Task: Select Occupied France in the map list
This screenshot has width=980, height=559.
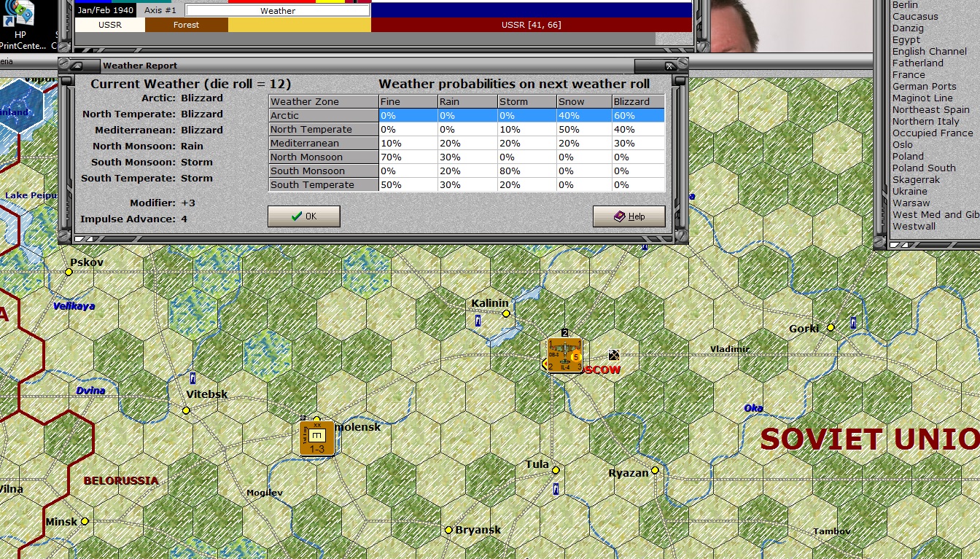Action: (x=933, y=133)
